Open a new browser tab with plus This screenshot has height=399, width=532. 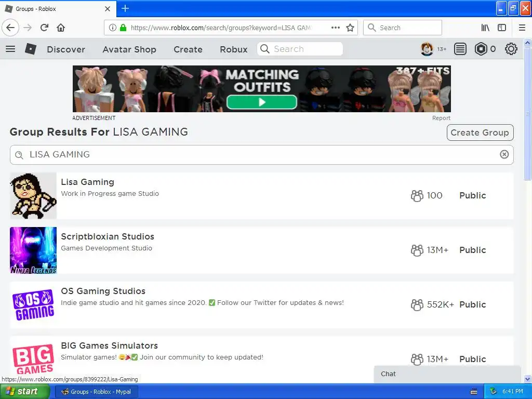(x=125, y=8)
